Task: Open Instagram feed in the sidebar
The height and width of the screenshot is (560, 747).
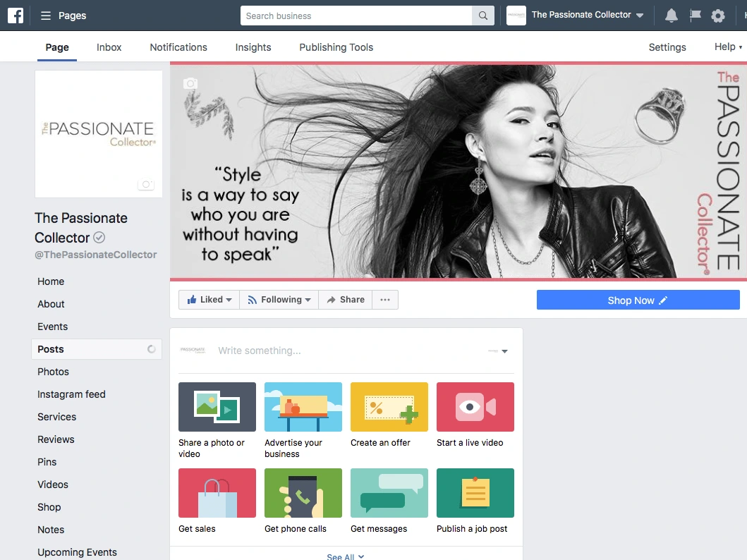Action: 71,394
